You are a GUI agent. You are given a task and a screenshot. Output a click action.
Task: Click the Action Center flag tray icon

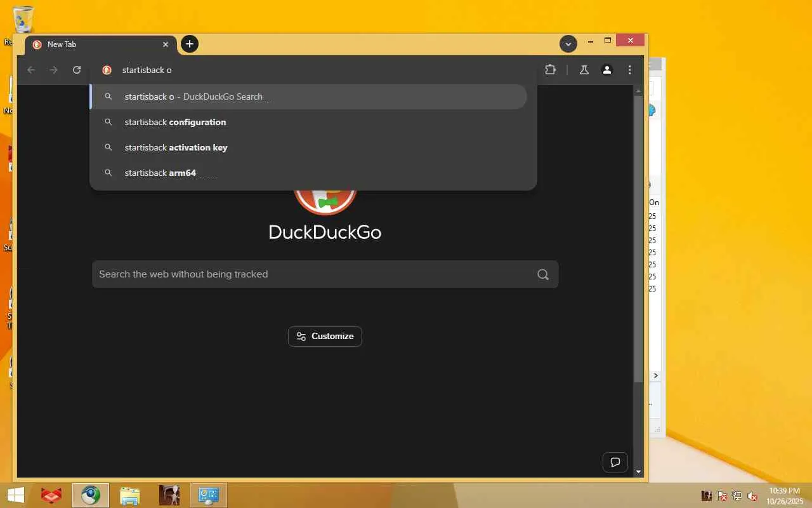coord(722,496)
